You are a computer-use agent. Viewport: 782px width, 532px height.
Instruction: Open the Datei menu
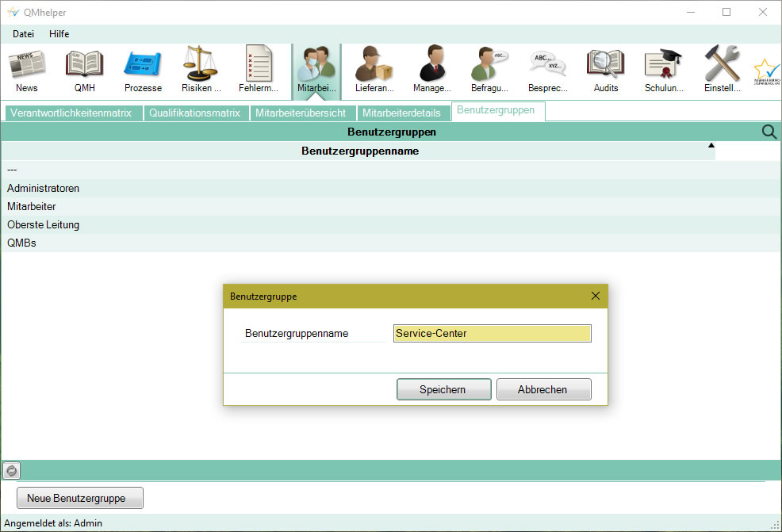click(x=23, y=34)
